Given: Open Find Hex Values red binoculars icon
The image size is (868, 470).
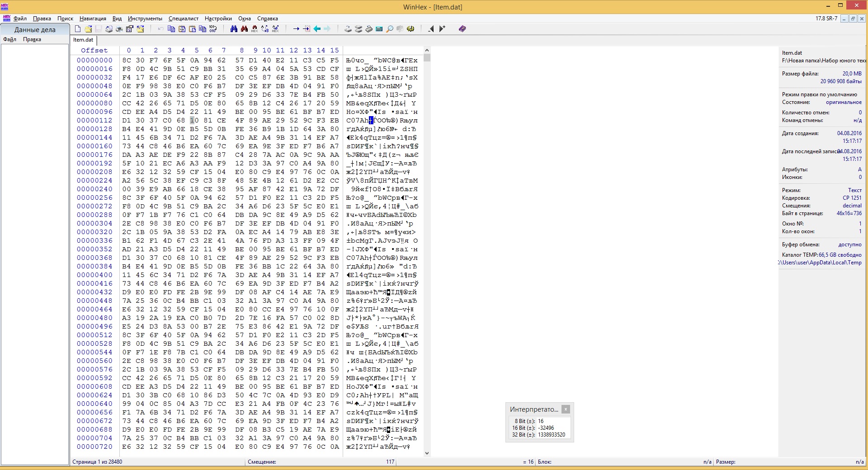Looking at the screenshot, I should (x=254, y=28).
